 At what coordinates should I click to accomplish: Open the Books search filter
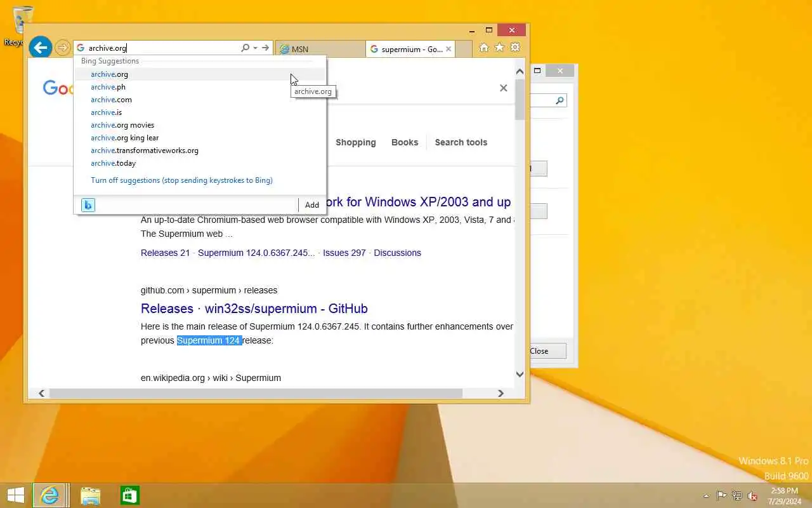[x=405, y=142]
